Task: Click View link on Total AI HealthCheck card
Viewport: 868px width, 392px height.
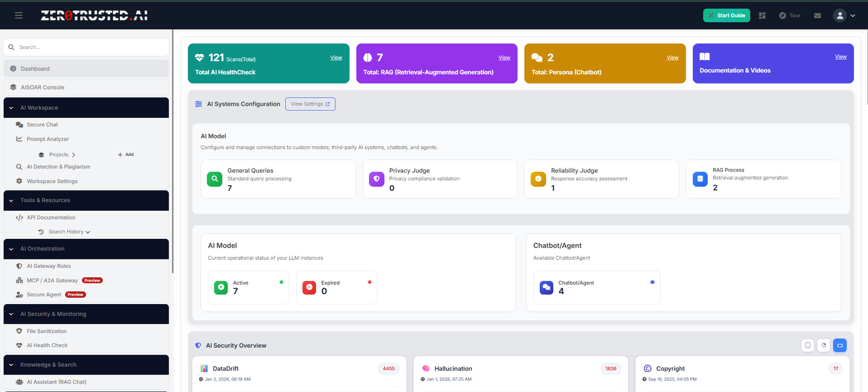Action: pos(336,58)
